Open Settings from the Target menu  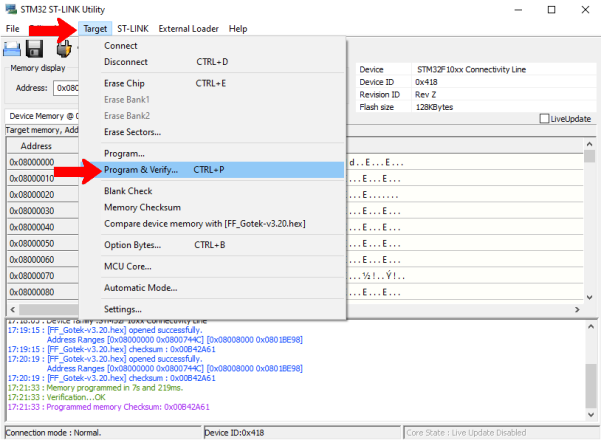(123, 309)
